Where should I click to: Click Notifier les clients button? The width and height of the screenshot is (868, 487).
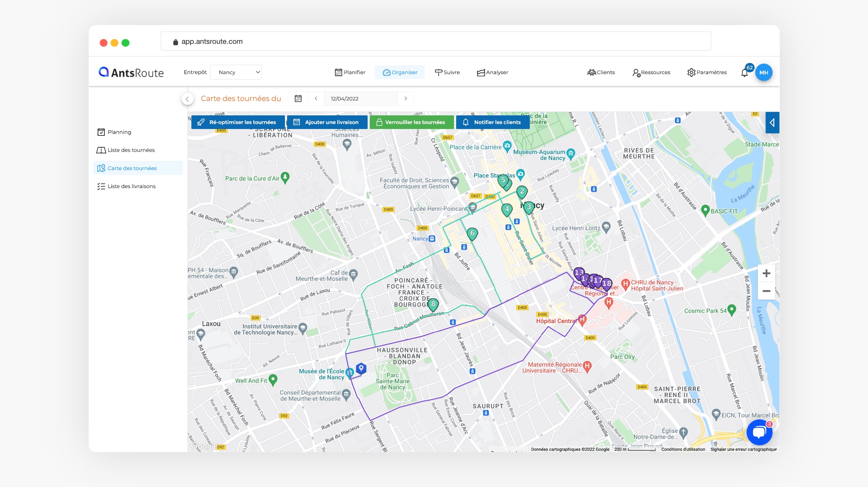(x=493, y=122)
